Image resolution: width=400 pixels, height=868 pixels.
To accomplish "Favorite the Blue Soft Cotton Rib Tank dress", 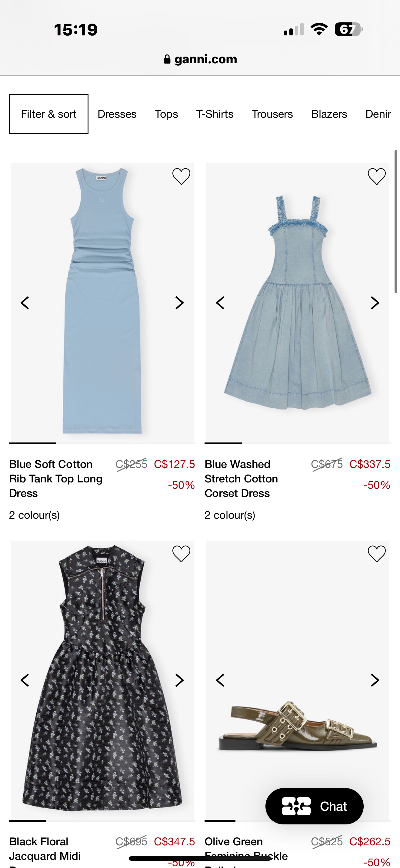I will tap(181, 176).
